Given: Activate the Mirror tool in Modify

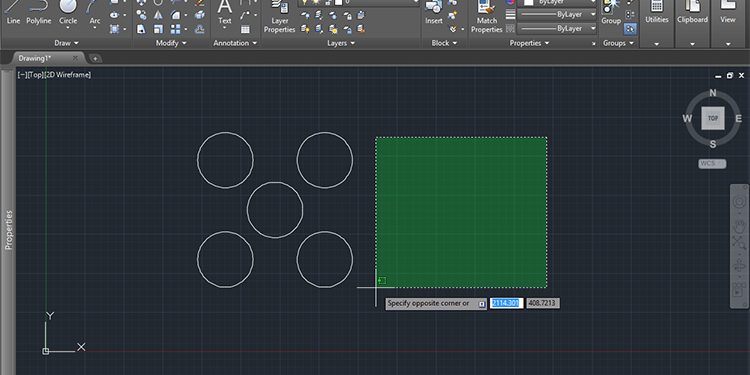Looking at the screenshot, I should point(158,15).
